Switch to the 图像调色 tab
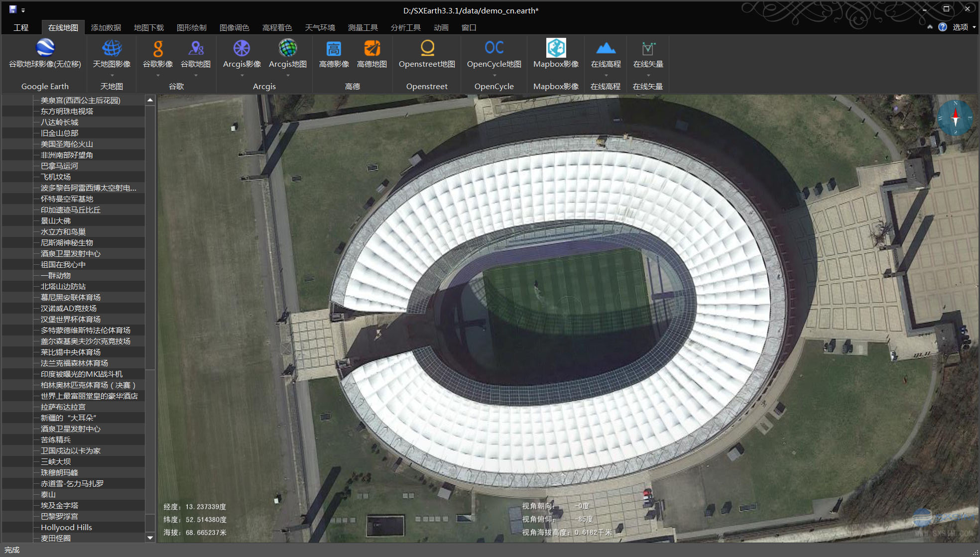The height and width of the screenshot is (557, 980). click(x=235, y=27)
